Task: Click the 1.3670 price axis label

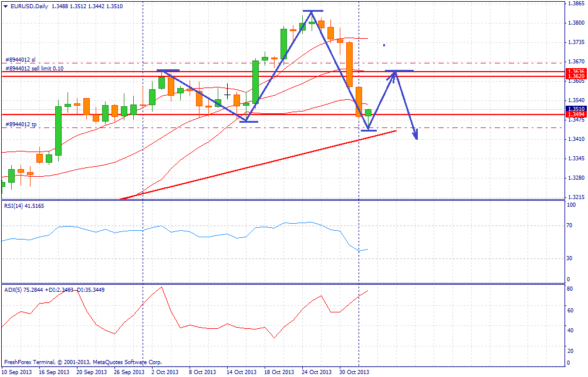Action: 576,62
